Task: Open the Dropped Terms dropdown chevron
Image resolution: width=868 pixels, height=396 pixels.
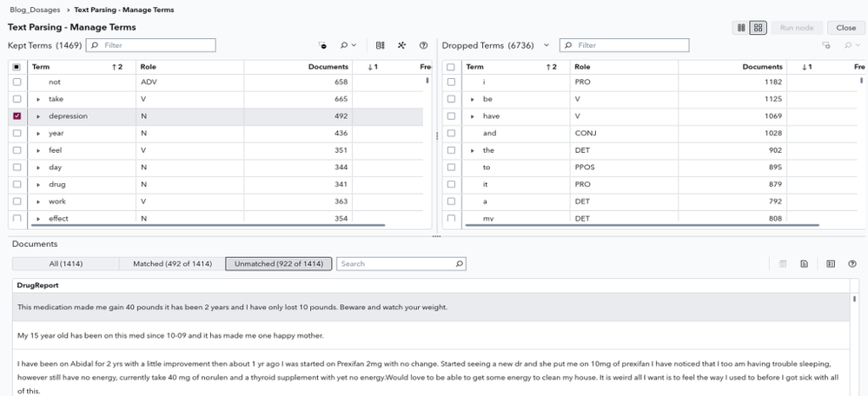Action: pyautogui.click(x=547, y=45)
